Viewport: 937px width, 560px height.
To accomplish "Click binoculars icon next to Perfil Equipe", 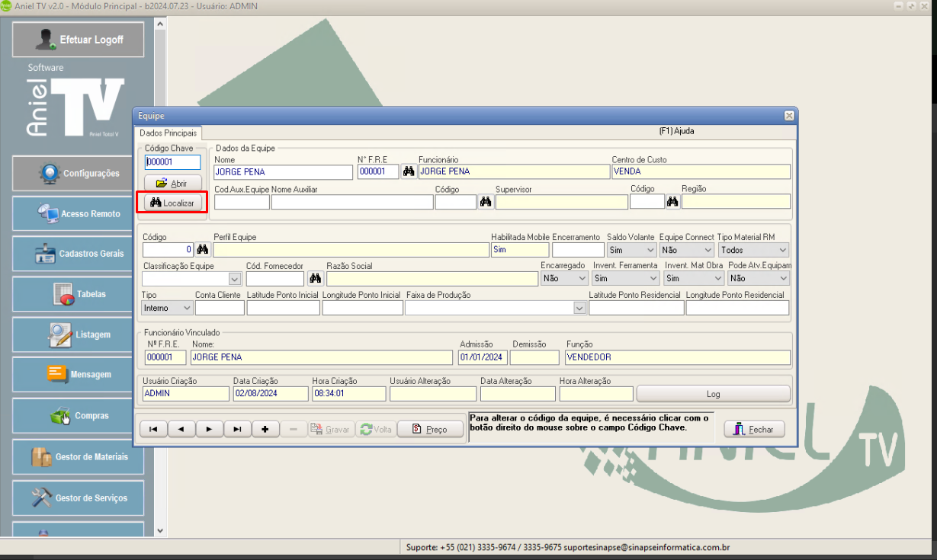I will click(202, 250).
